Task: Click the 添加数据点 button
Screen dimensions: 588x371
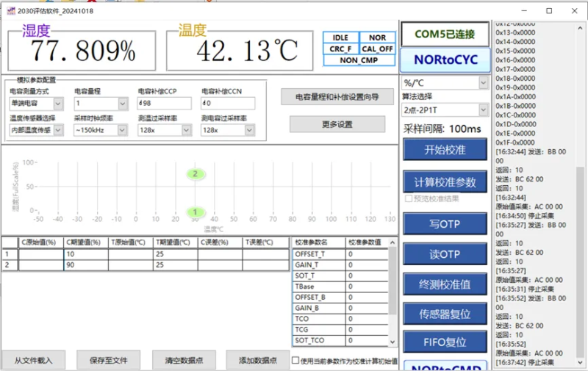Action: tap(258, 361)
